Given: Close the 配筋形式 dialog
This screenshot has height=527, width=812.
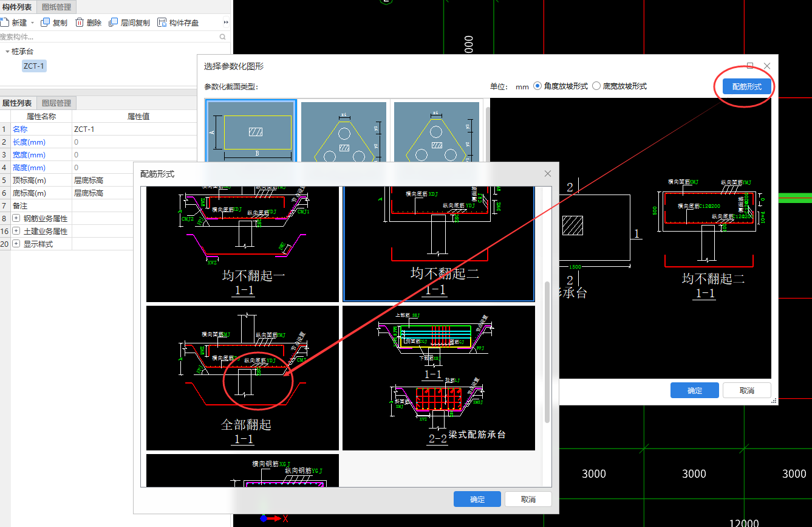Looking at the screenshot, I should point(548,174).
